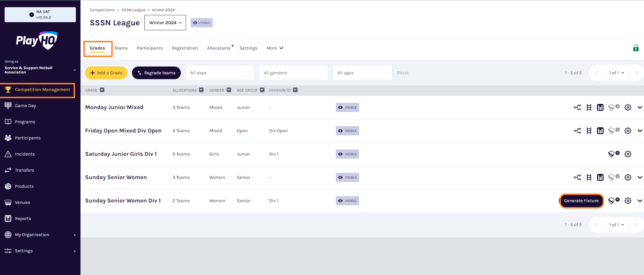Click the Generate Fixture button

point(581,201)
